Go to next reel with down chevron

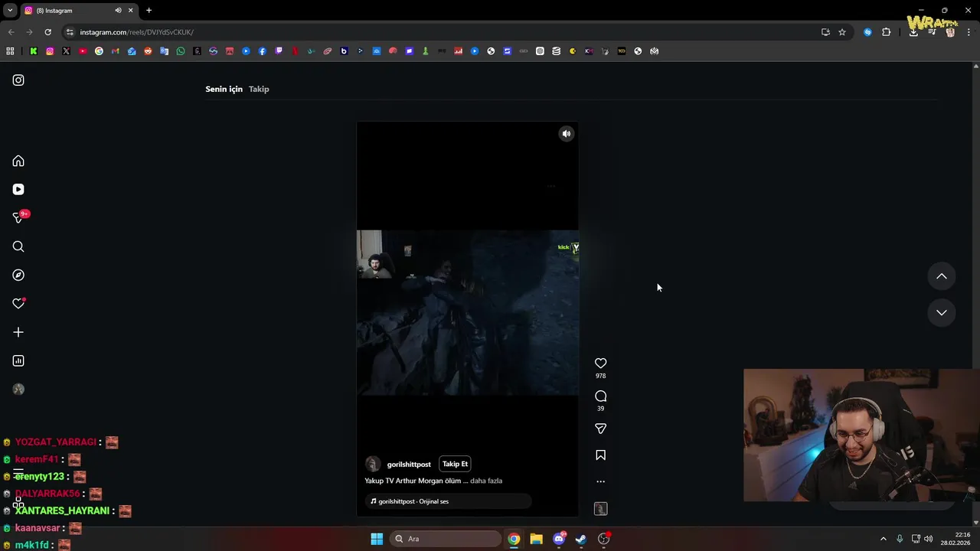(x=942, y=312)
